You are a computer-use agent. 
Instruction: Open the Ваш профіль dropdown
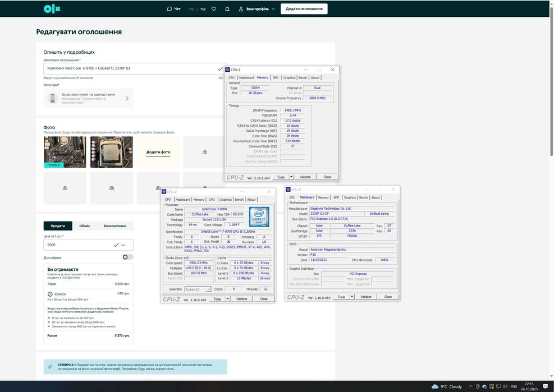tap(257, 9)
